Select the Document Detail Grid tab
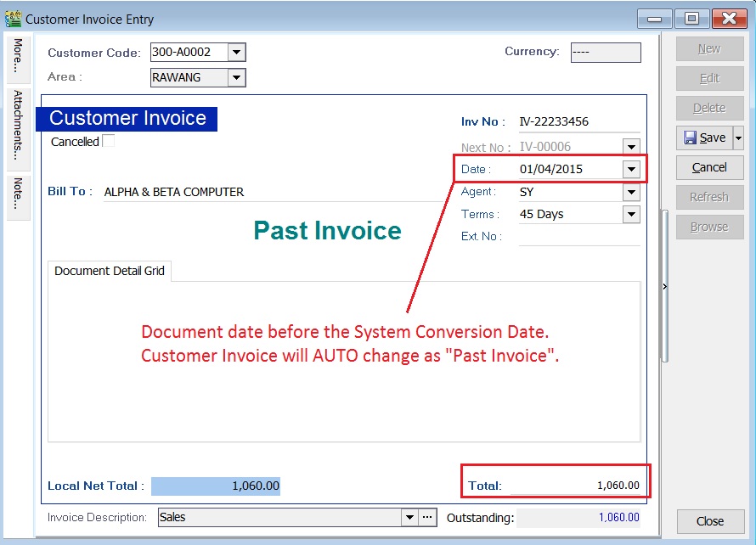The width and height of the screenshot is (756, 545). 109,270
